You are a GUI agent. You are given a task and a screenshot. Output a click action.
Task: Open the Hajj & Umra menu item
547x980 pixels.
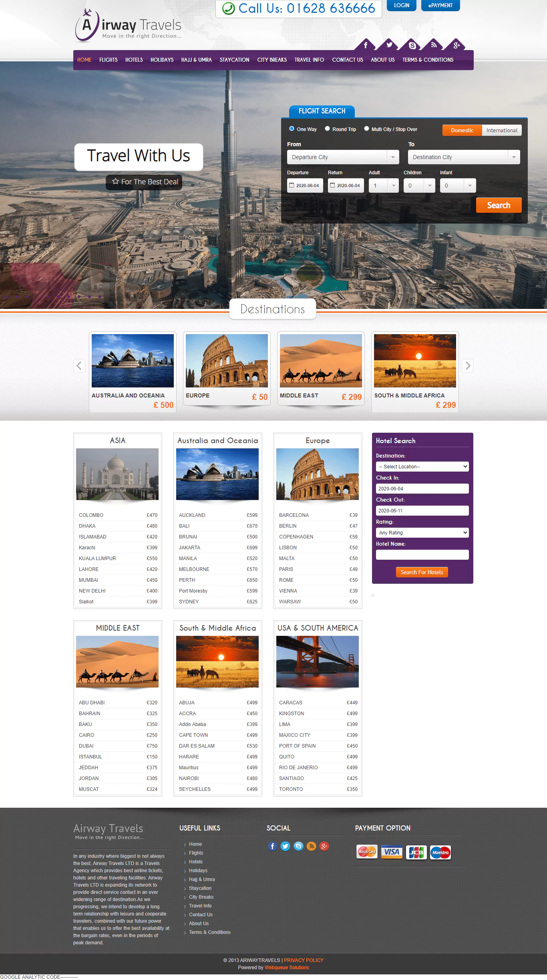(196, 60)
